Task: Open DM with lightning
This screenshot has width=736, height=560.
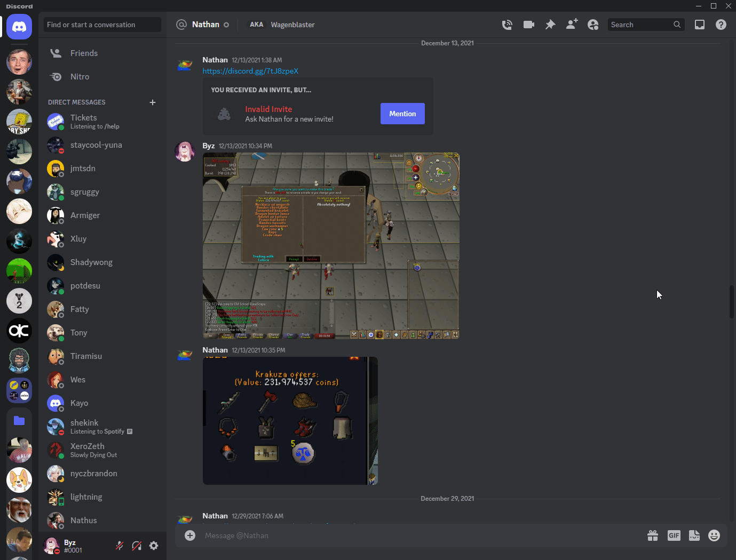Action: tap(102, 497)
